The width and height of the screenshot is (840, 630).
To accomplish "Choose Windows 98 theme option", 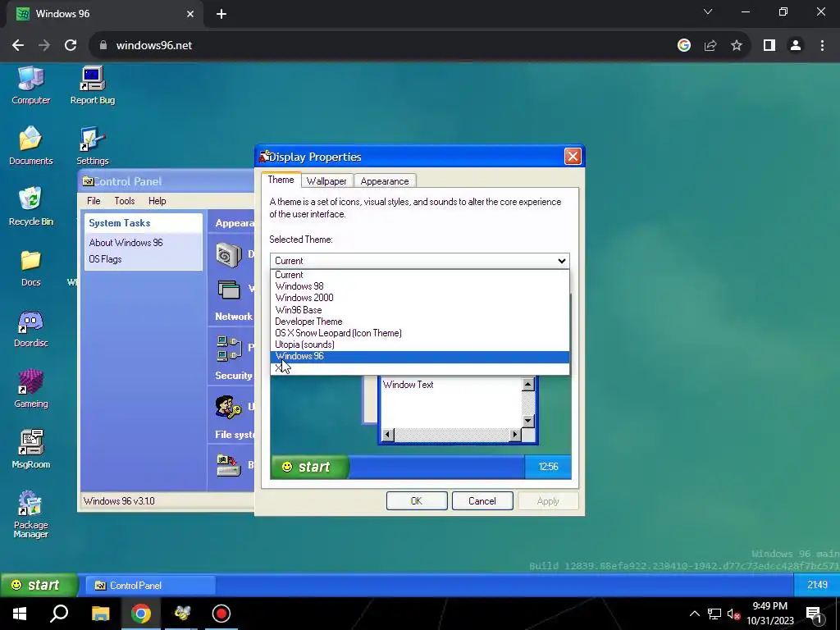I will point(419,286).
